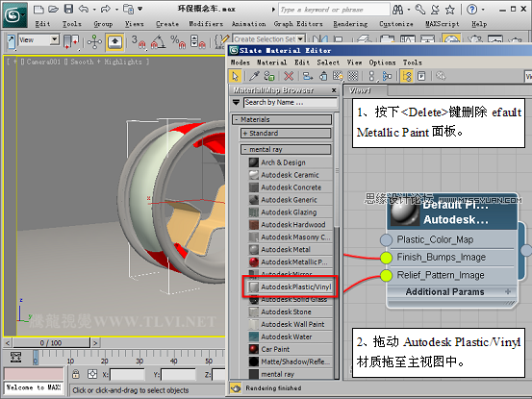Select Arch & Design material
The height and width of the screenshot is (399, 532).
point(291,162)
